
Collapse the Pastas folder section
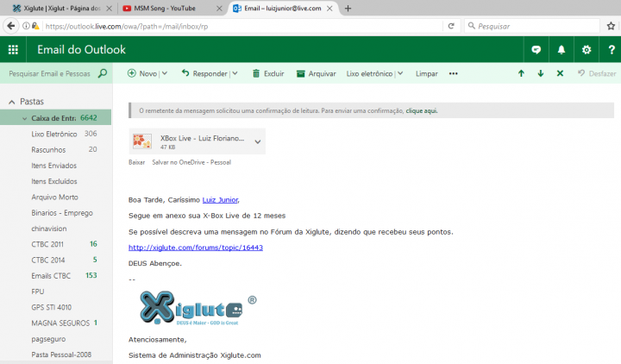click(12, 102)
